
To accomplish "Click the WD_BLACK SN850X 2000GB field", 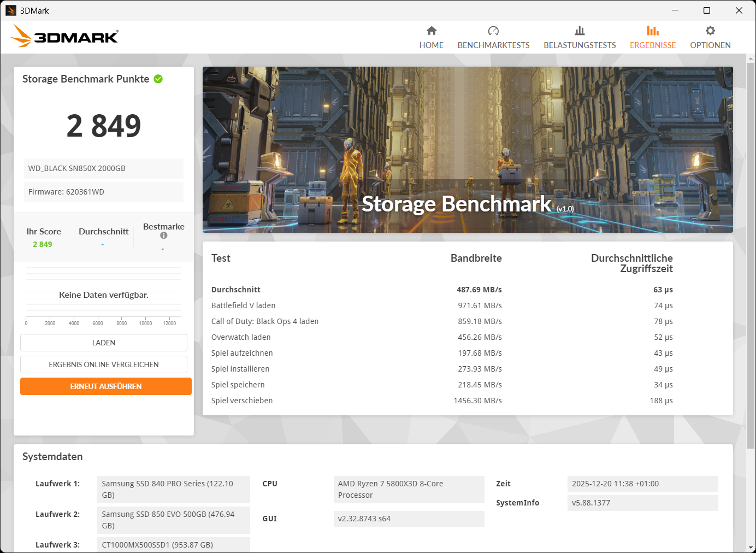I will click(104, 168).
